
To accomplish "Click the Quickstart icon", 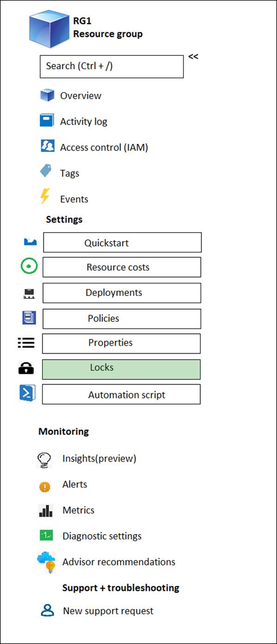I will point(30,242).
